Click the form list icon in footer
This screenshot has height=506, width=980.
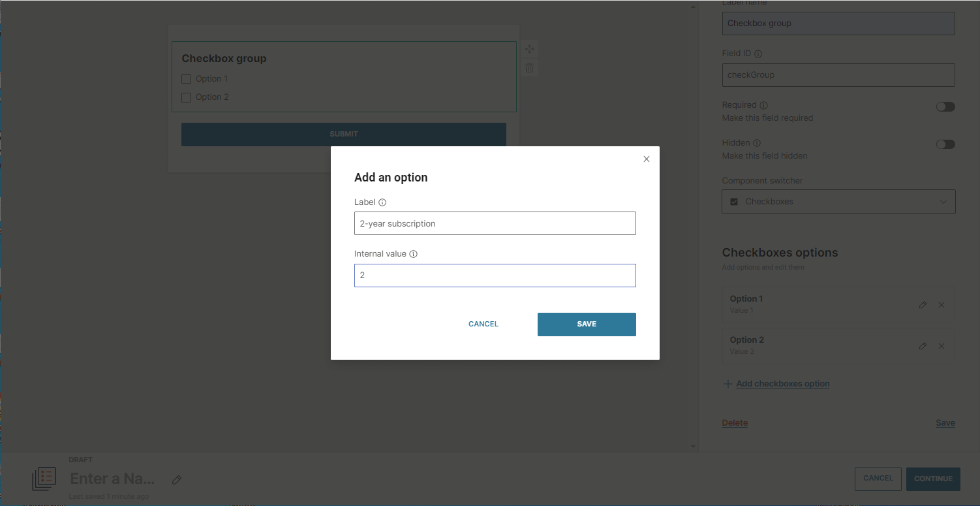(44, 479)
